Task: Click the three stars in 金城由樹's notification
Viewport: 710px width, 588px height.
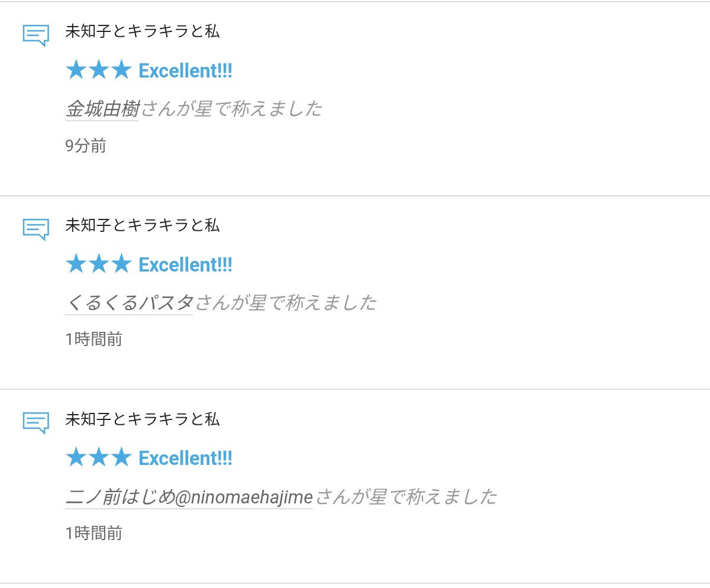Action: click(x=98, y=71)
